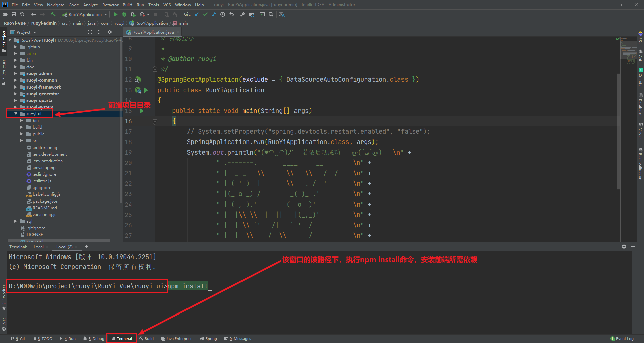Click the Translate icon in the toolbar
The height and width of the screenshot is (343, 644).
coord(282,14)
